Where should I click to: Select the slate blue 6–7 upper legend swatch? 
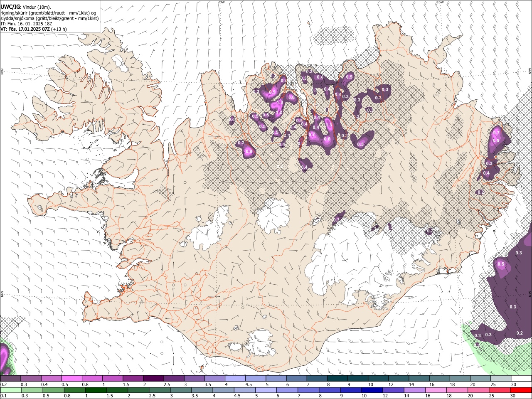pyautogui.click(x=296, y=379)
